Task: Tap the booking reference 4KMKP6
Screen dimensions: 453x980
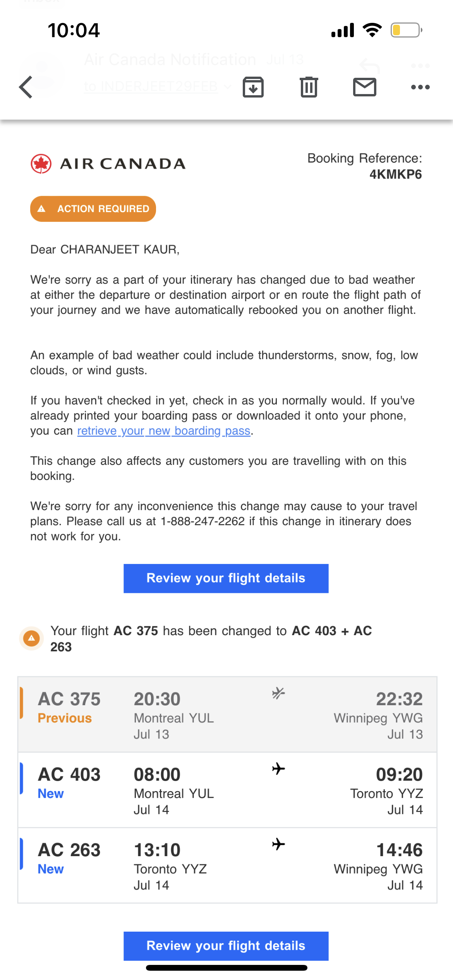Action: [x=395, y=174]
